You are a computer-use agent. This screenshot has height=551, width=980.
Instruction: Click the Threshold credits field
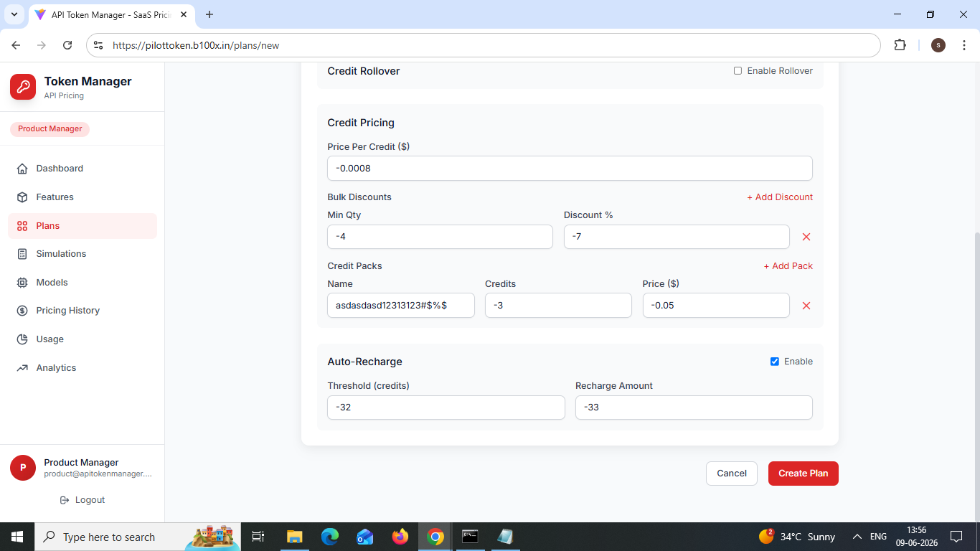[x=446, y=408]
